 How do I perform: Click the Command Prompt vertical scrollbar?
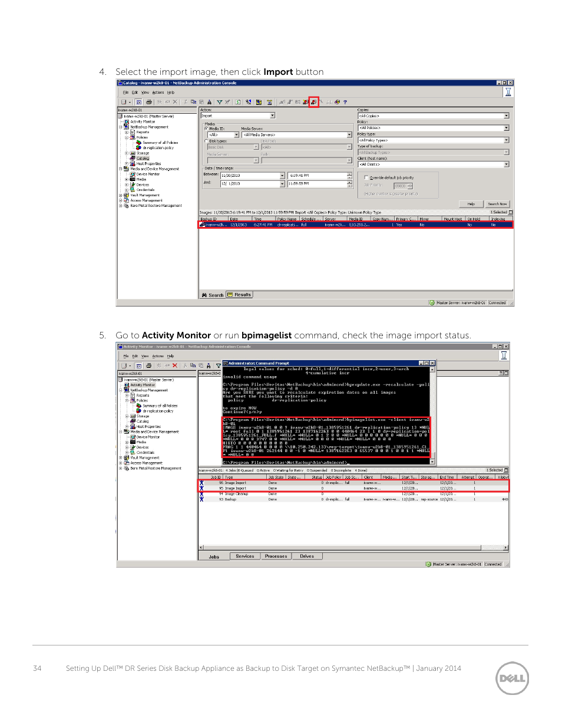click(x=432, y=416)
